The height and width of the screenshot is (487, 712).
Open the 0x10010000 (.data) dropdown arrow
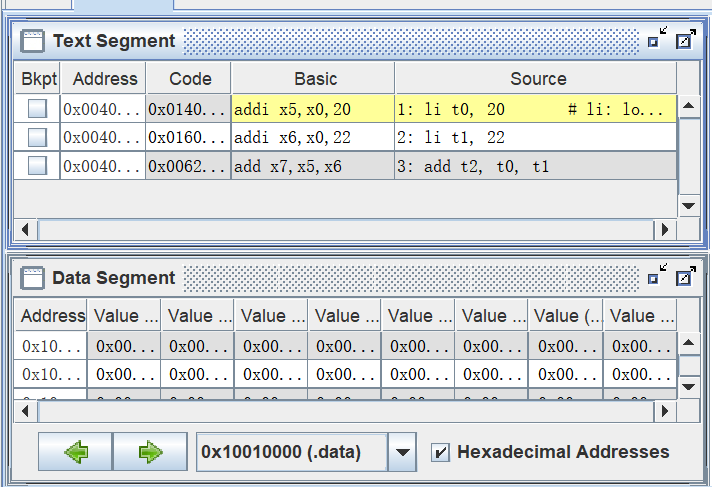(401, 452)
